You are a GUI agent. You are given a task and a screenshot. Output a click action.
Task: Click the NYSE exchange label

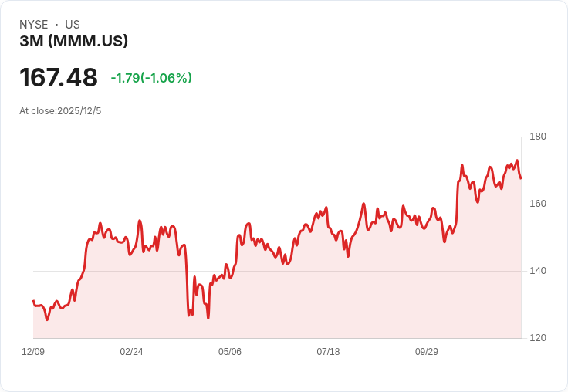[x=34, y=25]
